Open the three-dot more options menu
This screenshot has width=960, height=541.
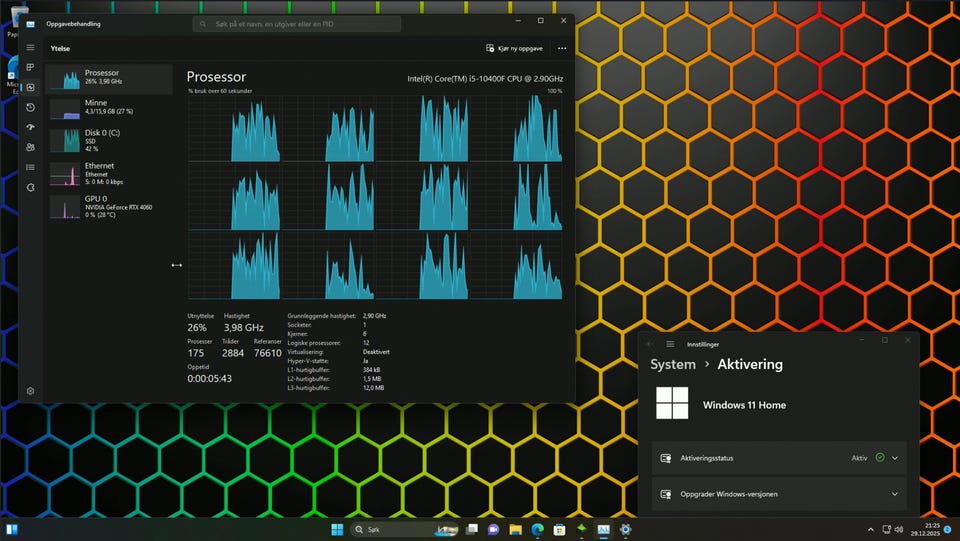(x=562, y=48)
